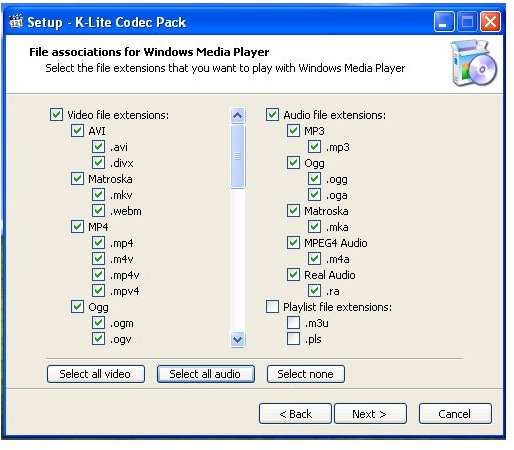
Task: Check the Playlist file extensions group box
Action: [x=272, y=307]
